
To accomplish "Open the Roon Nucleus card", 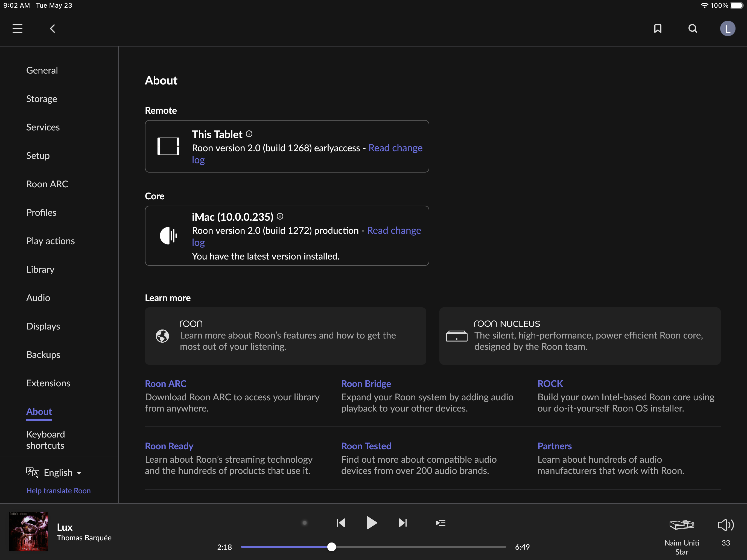I will (x=580, y=336).
